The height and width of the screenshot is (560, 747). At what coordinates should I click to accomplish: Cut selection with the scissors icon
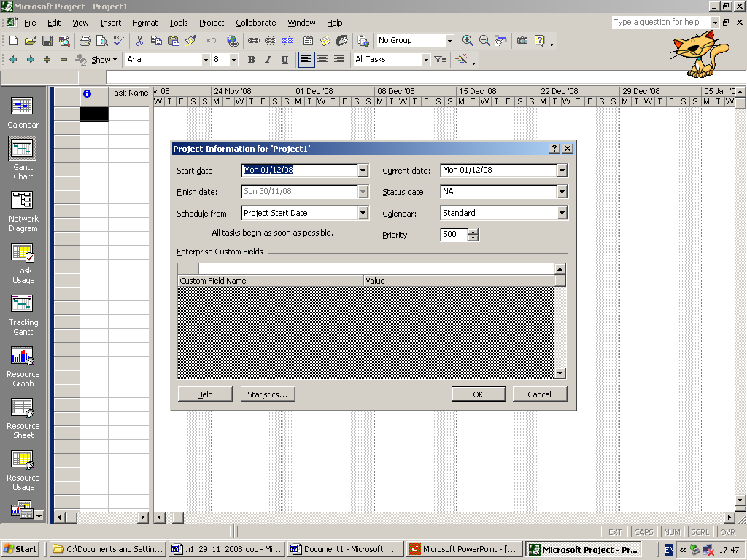point(139,41)
